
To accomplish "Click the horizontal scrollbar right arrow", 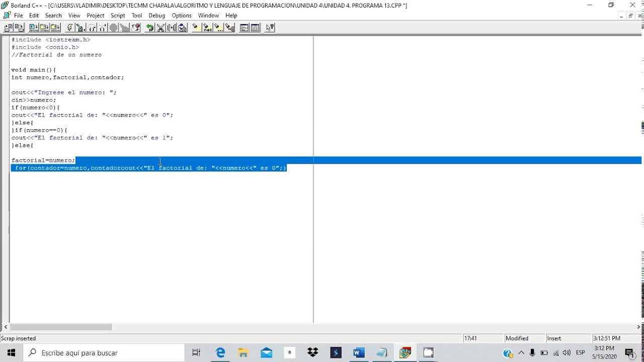I will [x=639, y=327].
